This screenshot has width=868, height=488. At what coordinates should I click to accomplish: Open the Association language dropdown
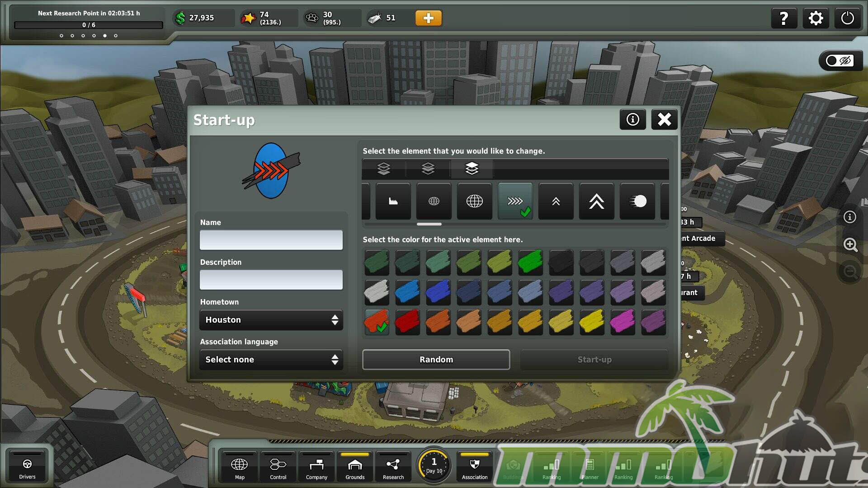(x=271, y=360)
